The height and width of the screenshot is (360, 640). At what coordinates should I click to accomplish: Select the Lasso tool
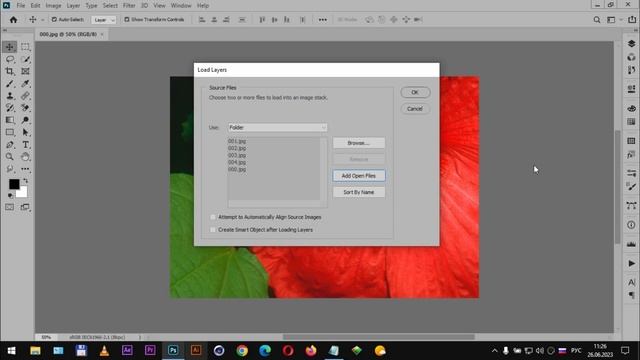[10, 60]
